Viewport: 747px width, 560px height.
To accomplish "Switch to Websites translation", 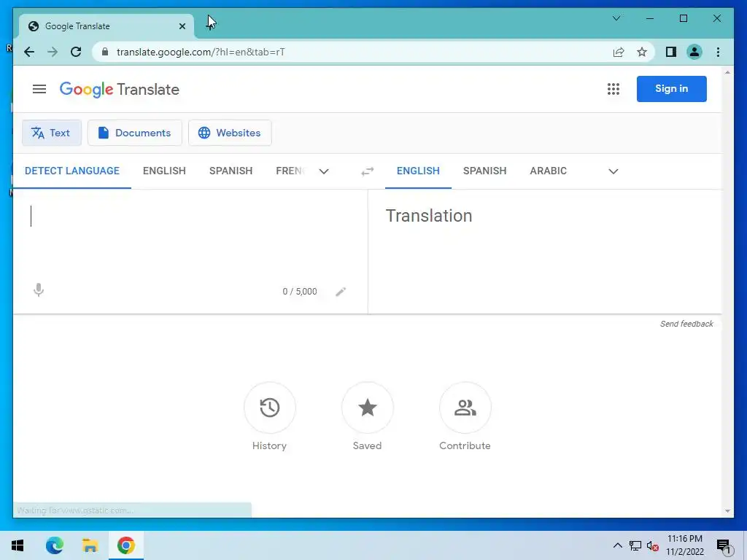I will coord(230,133).
